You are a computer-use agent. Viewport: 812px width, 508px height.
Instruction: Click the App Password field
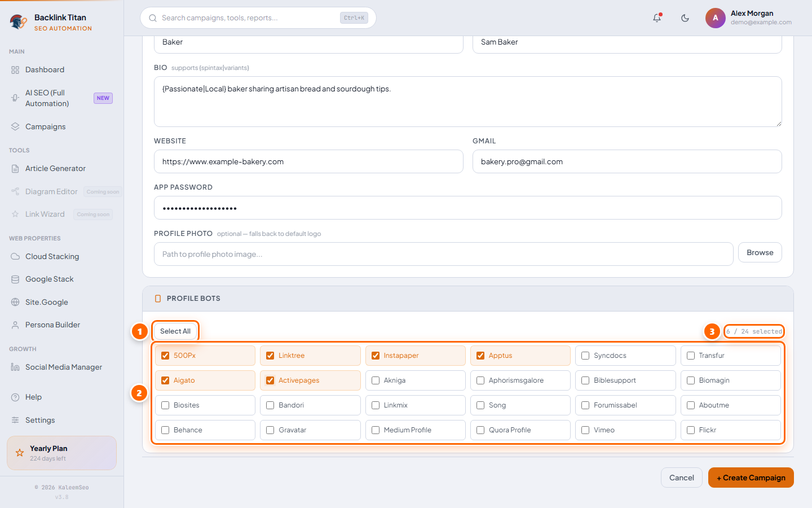468,208
